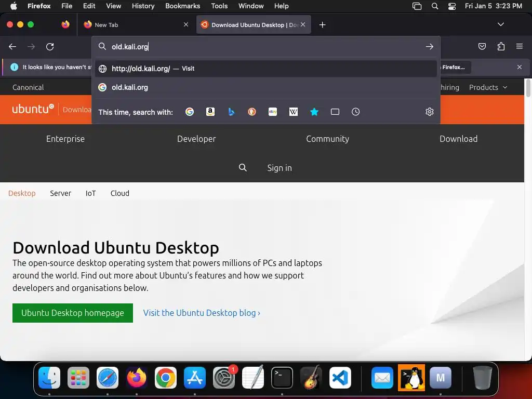
Task: Search this time with Bing icon
Action: (231, 112)
